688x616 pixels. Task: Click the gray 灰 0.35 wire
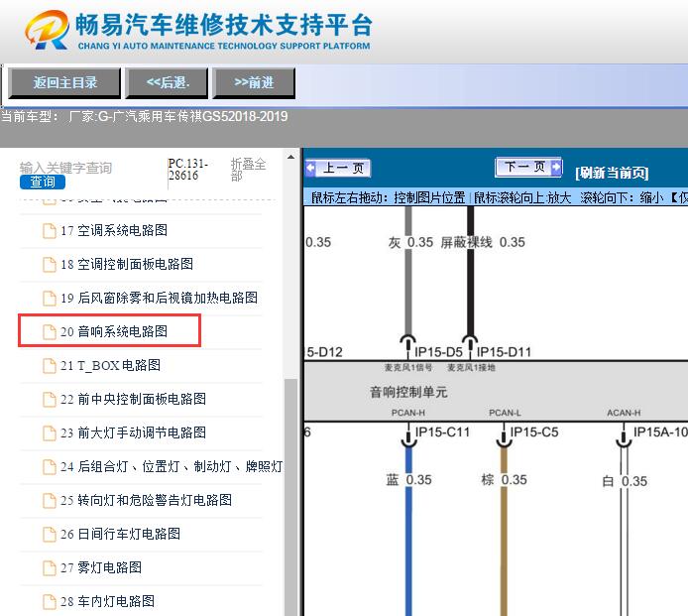pyautogui.click(x=408, y=272)
